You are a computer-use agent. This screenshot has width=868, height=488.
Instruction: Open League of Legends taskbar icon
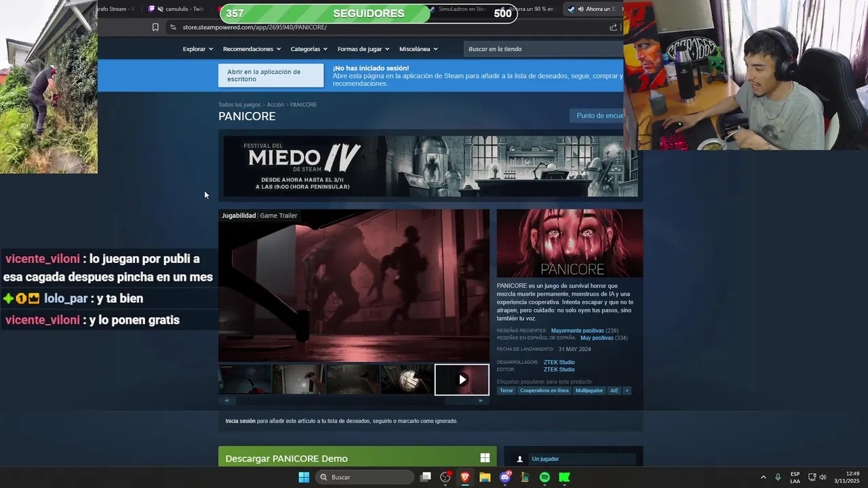[x=524, y=477]
